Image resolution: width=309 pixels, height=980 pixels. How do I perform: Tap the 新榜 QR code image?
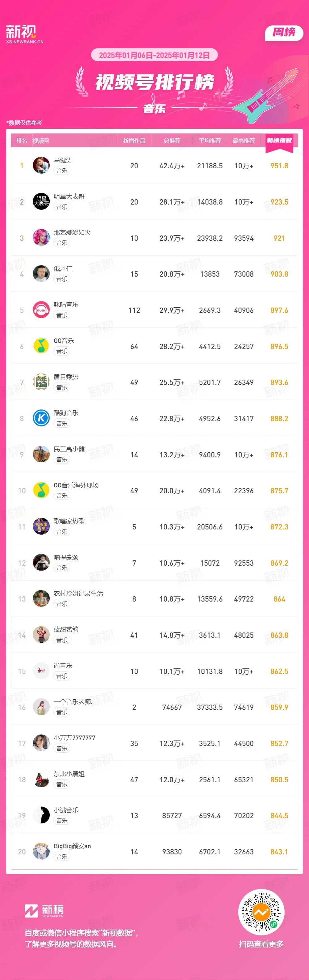click(x=261, y=912)
